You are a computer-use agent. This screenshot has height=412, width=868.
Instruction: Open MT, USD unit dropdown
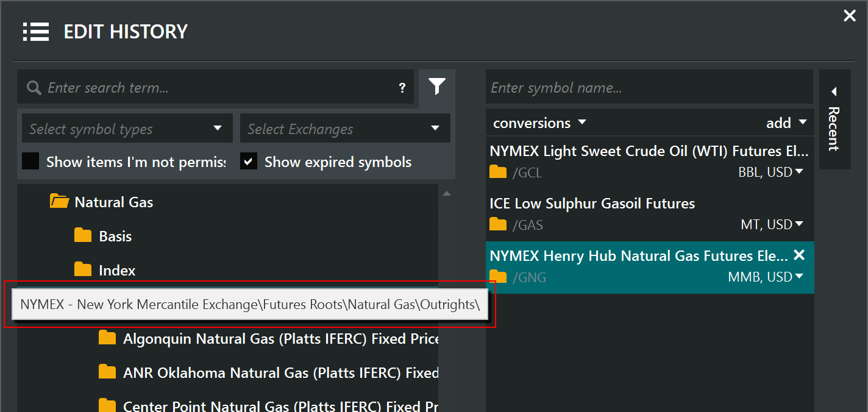point(772,225)
